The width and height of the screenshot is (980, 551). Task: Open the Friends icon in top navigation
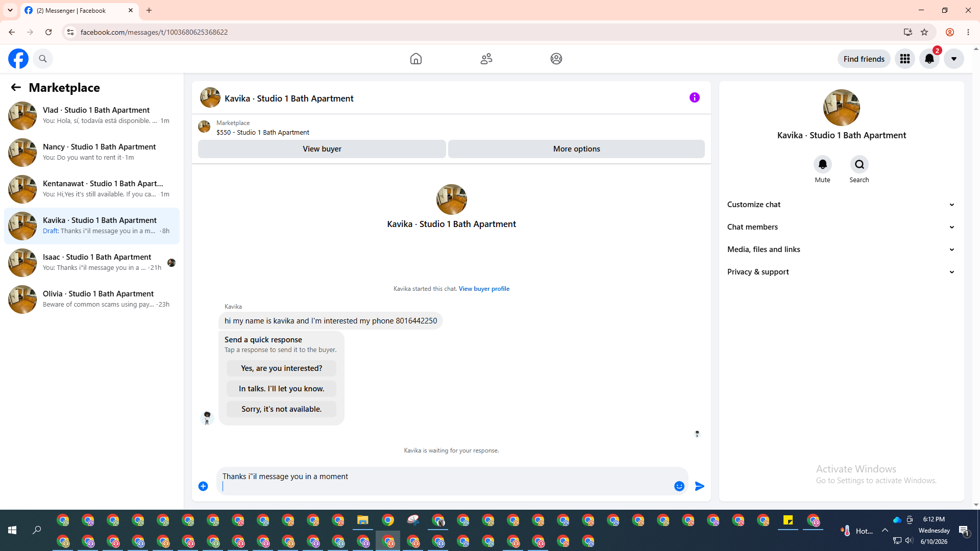tap(486, 59)
